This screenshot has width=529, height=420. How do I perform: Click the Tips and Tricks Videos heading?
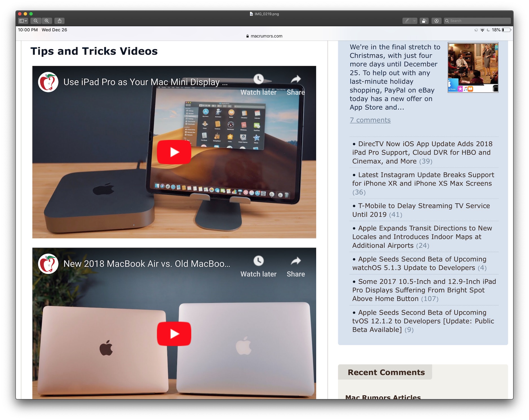point(94,51)
